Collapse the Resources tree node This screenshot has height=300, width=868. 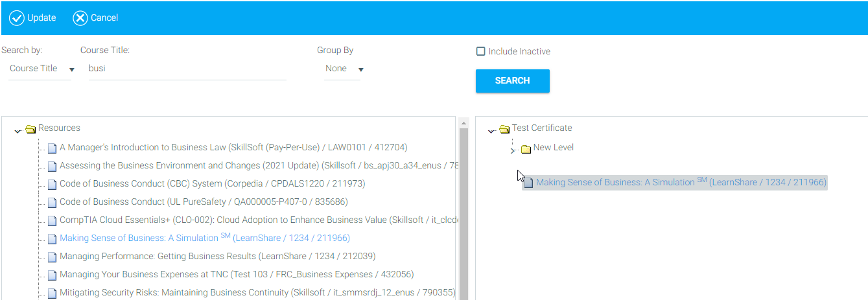(18, 131)
